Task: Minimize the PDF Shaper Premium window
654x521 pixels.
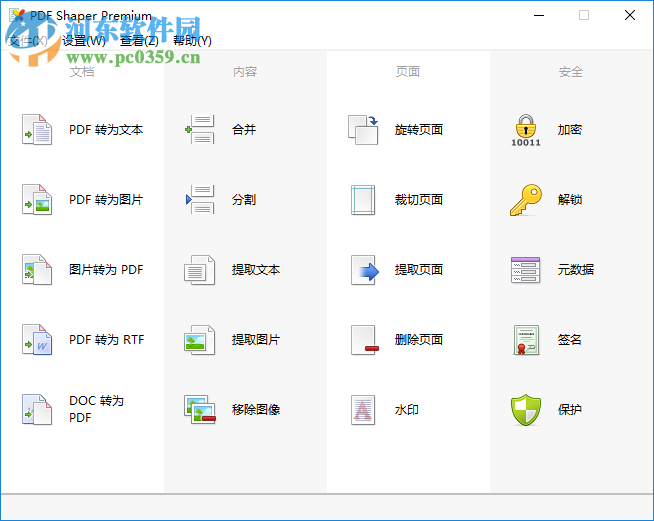Action: 539,15
